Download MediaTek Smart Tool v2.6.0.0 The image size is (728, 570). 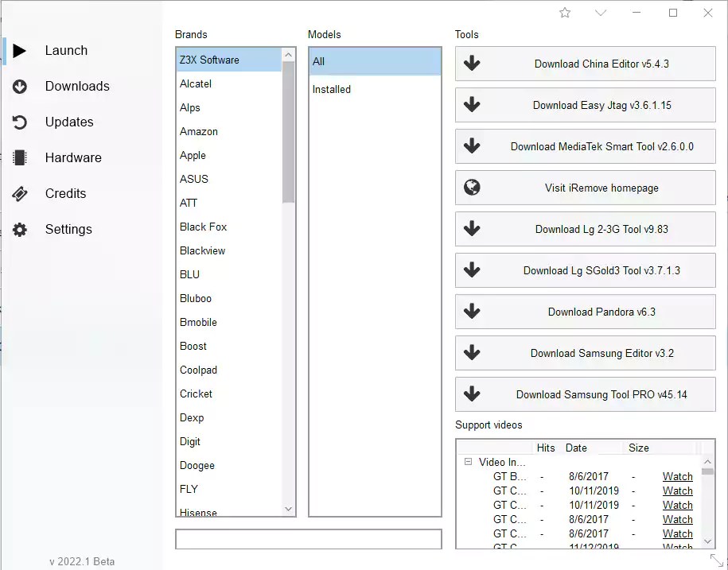point(585,146)
